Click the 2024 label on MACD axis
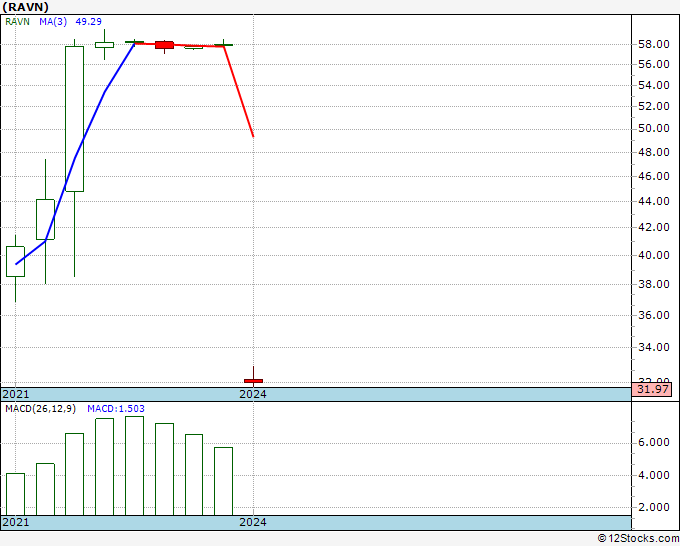This screenshot has width=680, height=546. pyautogui.click(x=253, y=522)
